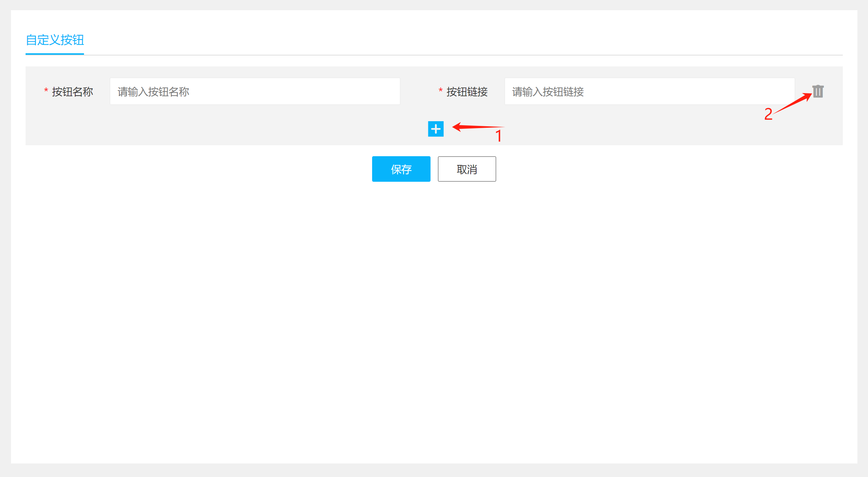Viewport: 868px width, 477px height.
Task: Click the red annotation number 2
Action: coord(768,114)
